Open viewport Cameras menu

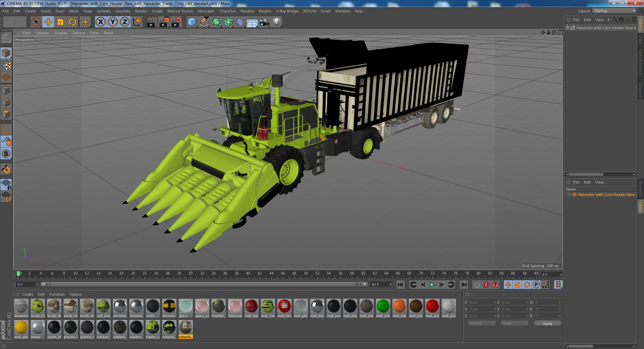(42, 33)
